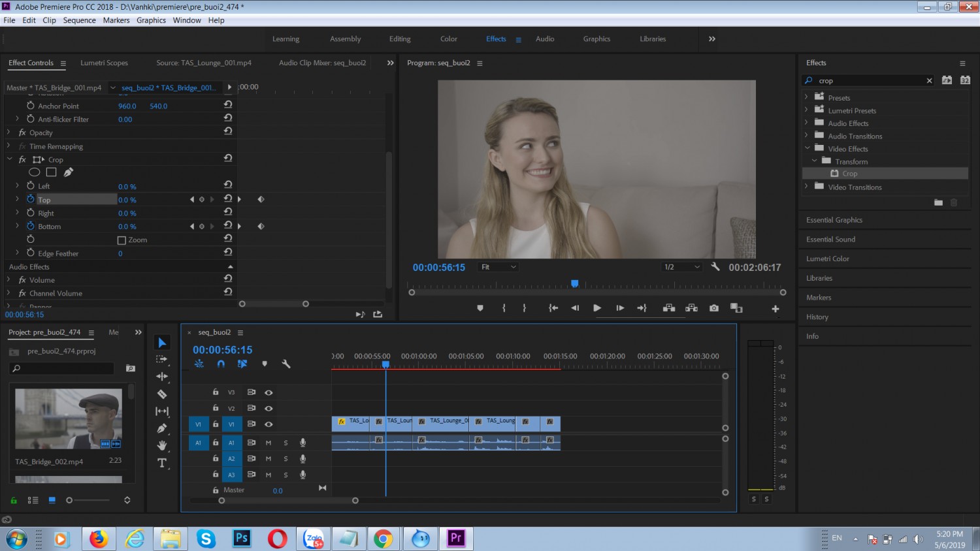
Task: Choose the Ripple Edit tool
Action: coord(162,377)
